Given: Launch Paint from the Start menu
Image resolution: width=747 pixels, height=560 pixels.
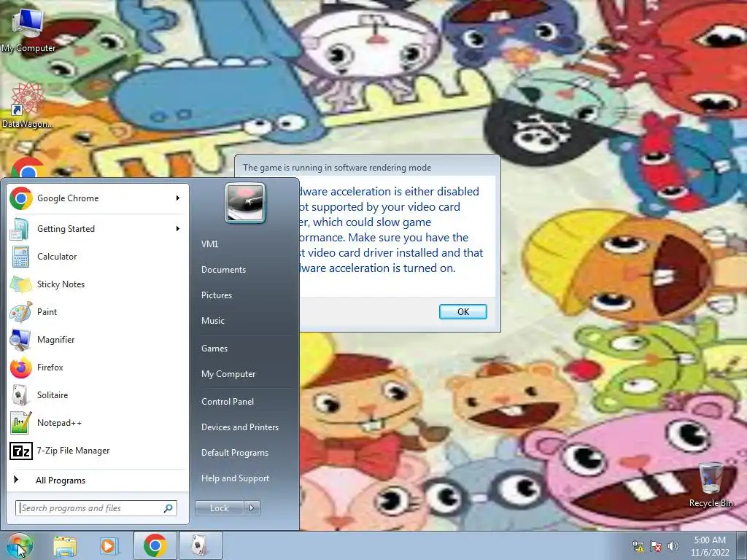Looking at the screenshot, I should click(98, 312).
